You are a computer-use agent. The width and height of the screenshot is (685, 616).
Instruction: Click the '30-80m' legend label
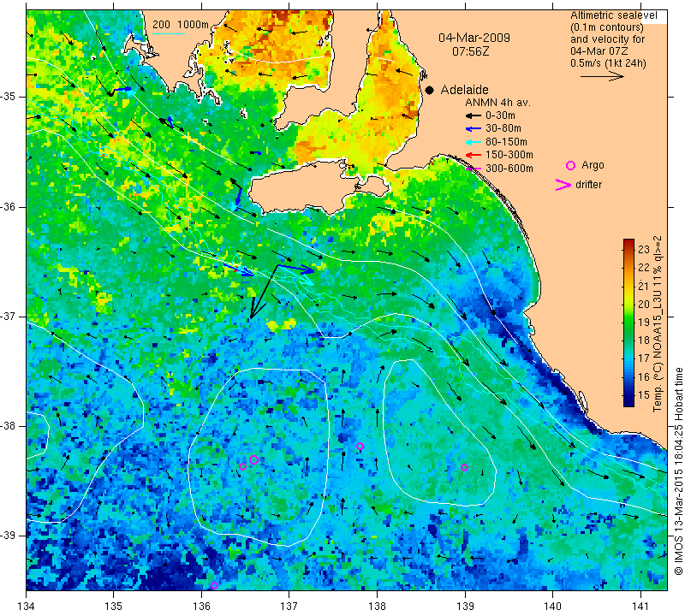(503, 129)
